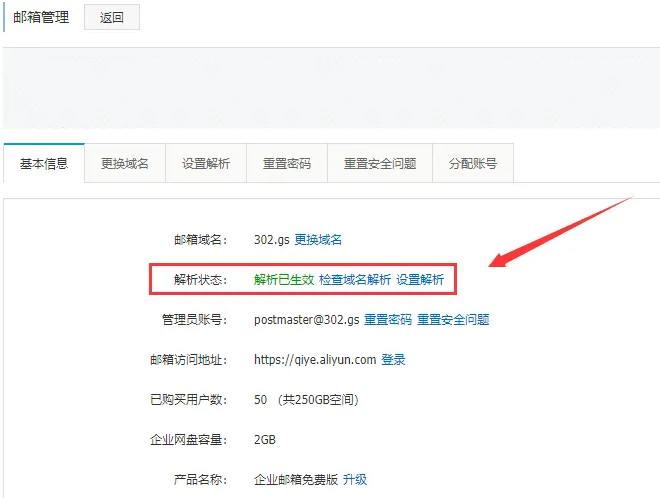Go to the 重置密码 tab
660x498 pixels.
pyautogui.click(x=287, y=164)
